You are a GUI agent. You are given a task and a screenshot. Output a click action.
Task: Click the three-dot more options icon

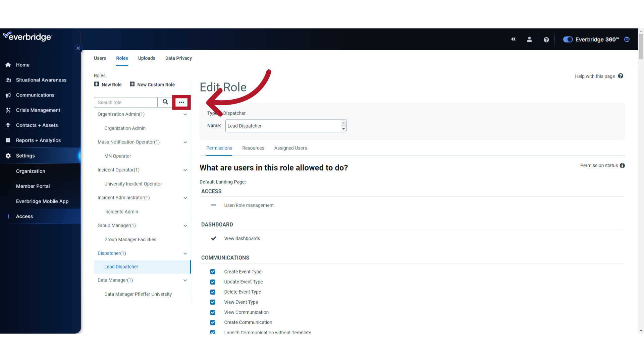[x=181, y=102]
